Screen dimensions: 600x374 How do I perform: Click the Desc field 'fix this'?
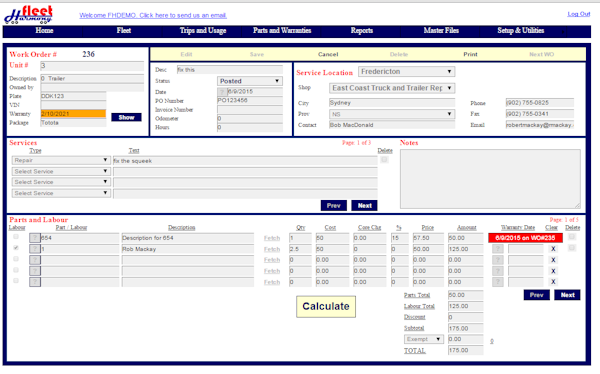pyautogui.click(x=230, y=70)
